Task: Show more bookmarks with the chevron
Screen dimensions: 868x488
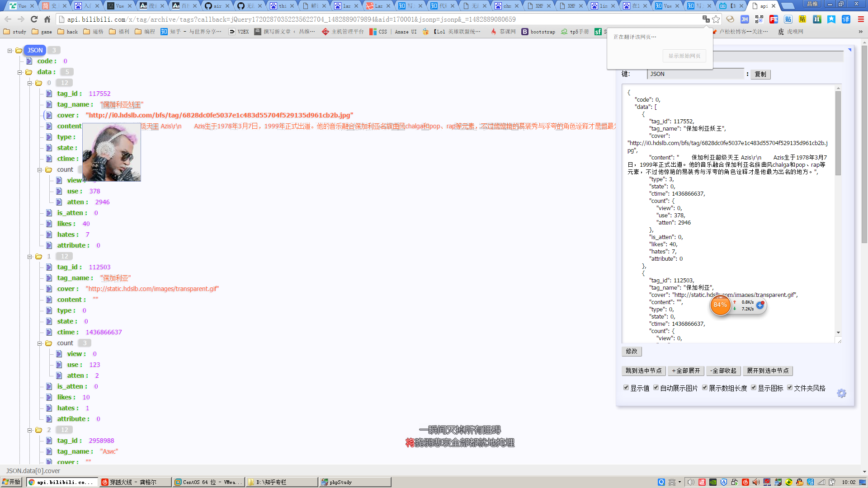Action: tap(860, 32)
